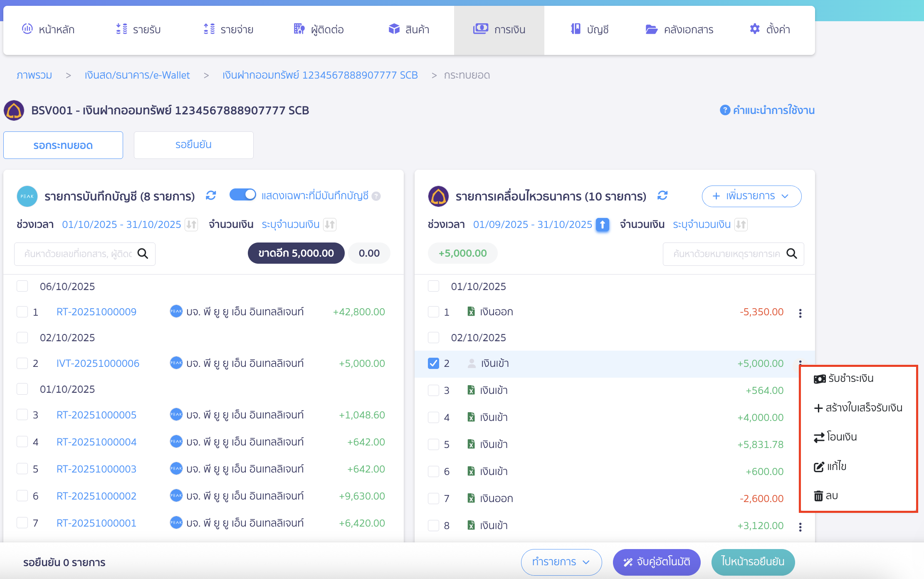The image size is (924, 579).
Task: Open three-dot menu for เงินออก -5,350.00
Action: pos(800,313)
